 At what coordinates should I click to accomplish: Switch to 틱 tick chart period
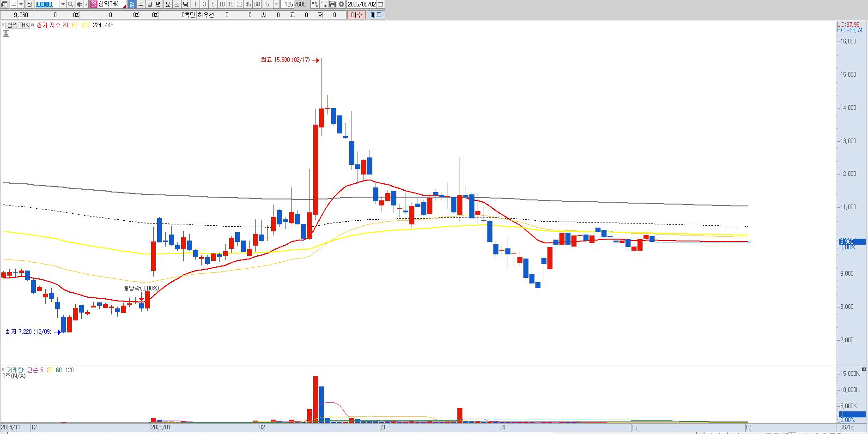185,4
